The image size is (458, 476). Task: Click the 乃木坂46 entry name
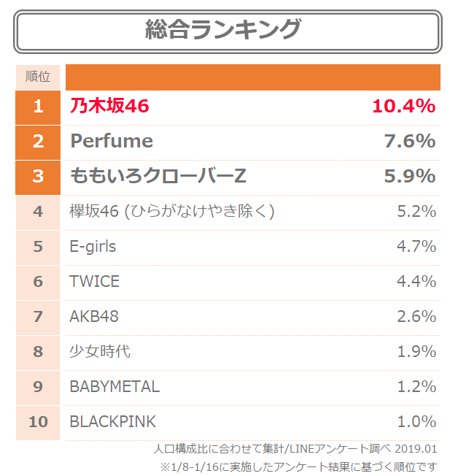tap(109, 106)
